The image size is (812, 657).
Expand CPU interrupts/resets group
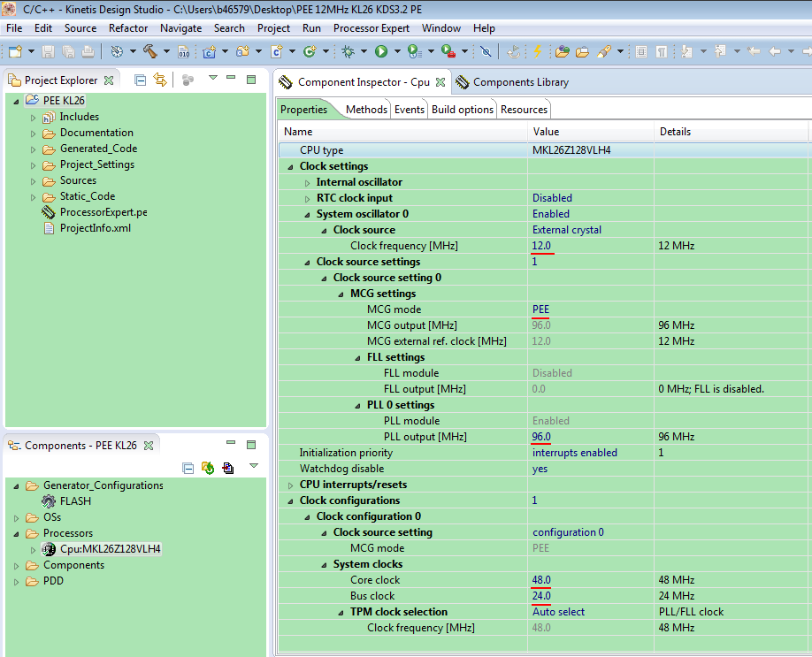click(x=290, y=485)
